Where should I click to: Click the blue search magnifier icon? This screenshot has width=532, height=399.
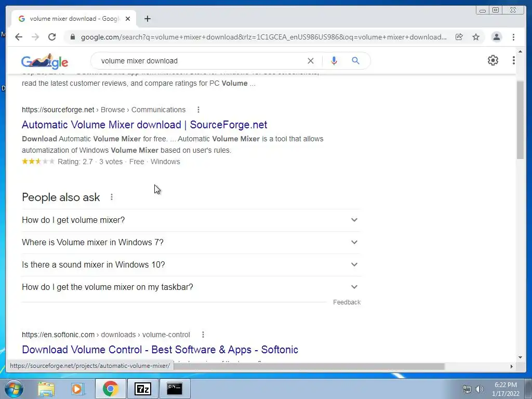(355, 61)
